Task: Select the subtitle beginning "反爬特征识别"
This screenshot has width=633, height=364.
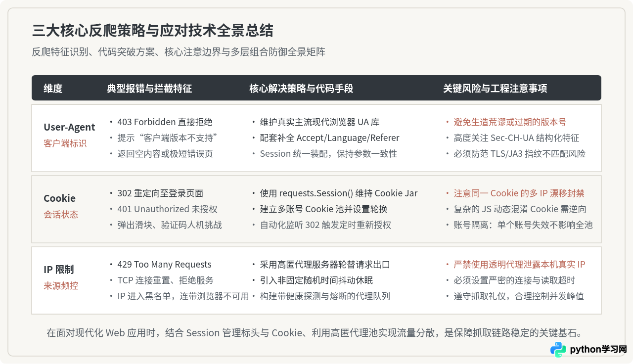Action: point(179,52)
